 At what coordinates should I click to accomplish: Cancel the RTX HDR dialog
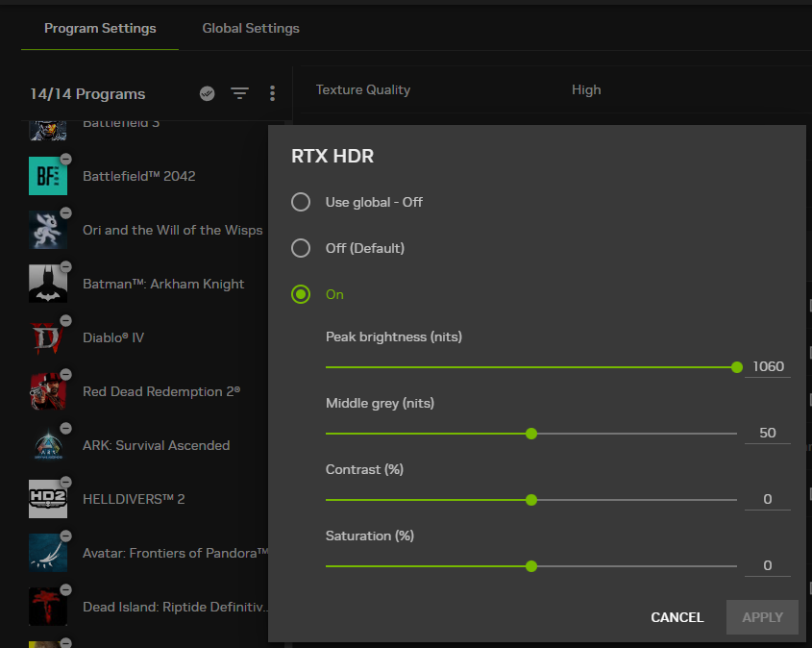(677, 617)
